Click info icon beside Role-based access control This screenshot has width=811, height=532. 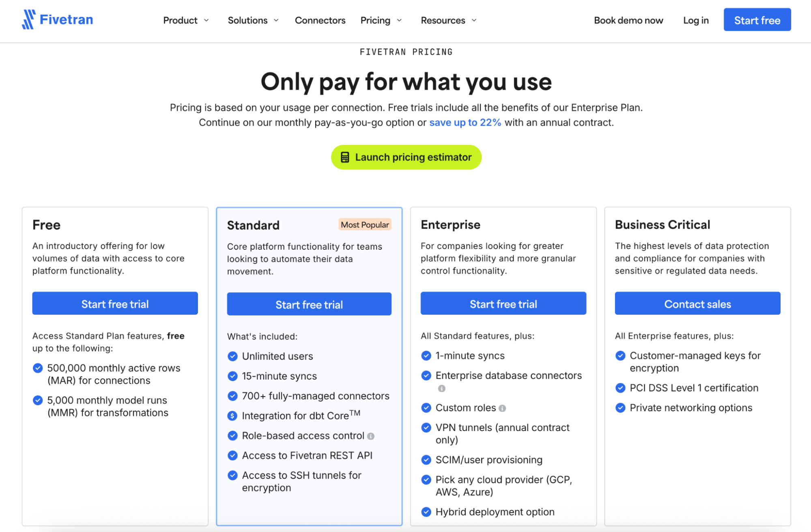[371, 436]
